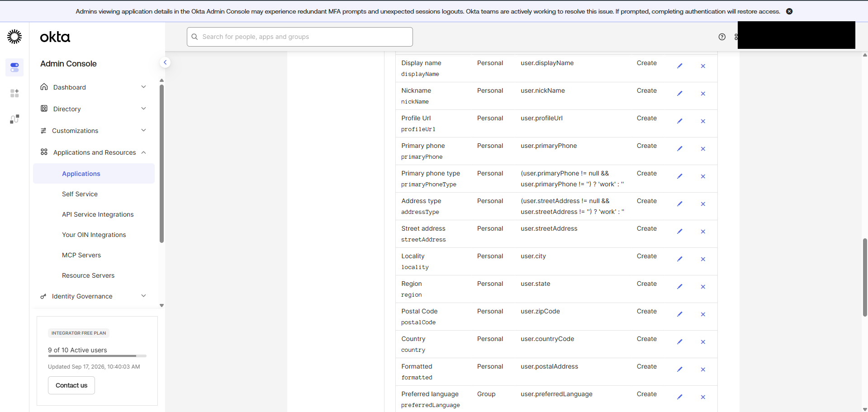Viewport: 868px width, 412px height.
Task: Delete the Region mapping
Action: pos(703,287)
